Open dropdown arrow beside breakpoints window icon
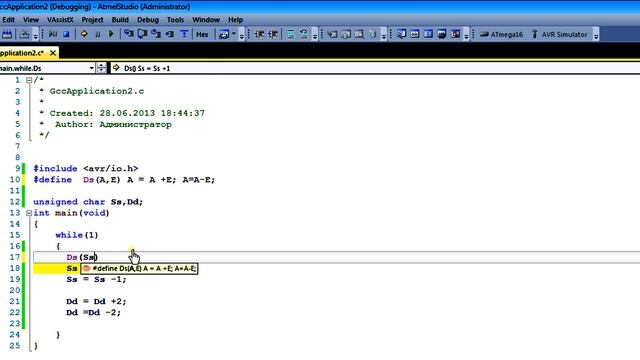The height and width of the screenshot is (360, 640). 234,35
